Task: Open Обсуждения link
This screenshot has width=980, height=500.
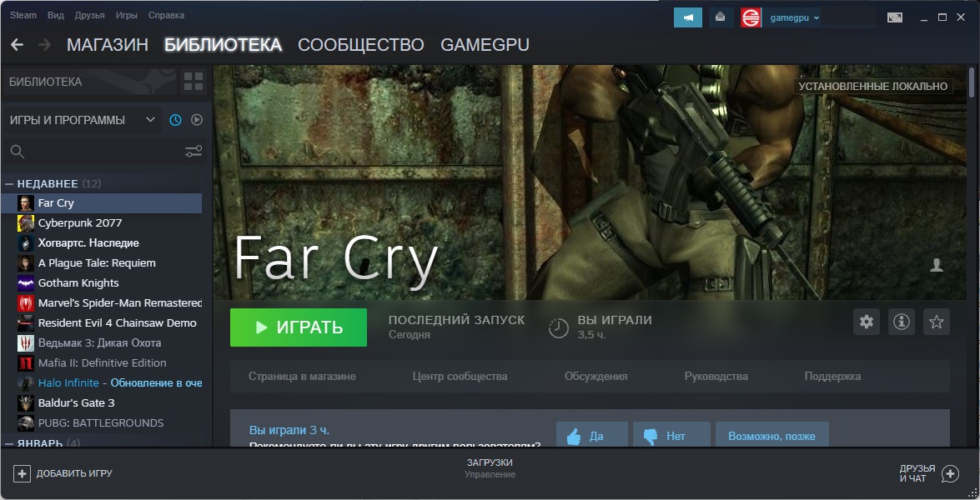Action: pos(596,377)
